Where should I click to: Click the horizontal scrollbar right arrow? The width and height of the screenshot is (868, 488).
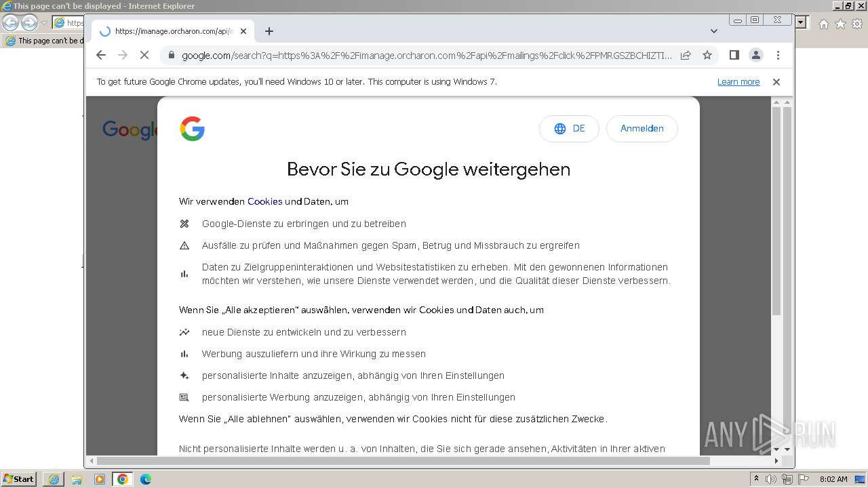[776, 461]
